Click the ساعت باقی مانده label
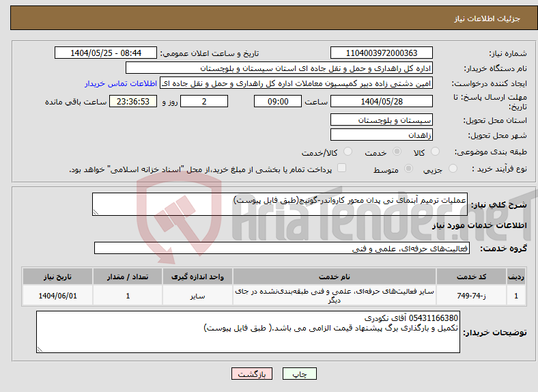538x392 pixels. pos(76,102)
